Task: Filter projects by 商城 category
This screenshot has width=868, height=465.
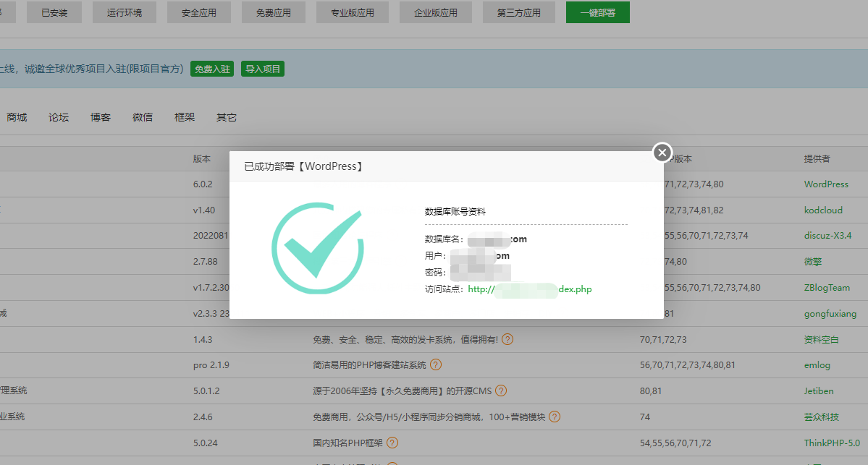Action: [x=17, y=117]
